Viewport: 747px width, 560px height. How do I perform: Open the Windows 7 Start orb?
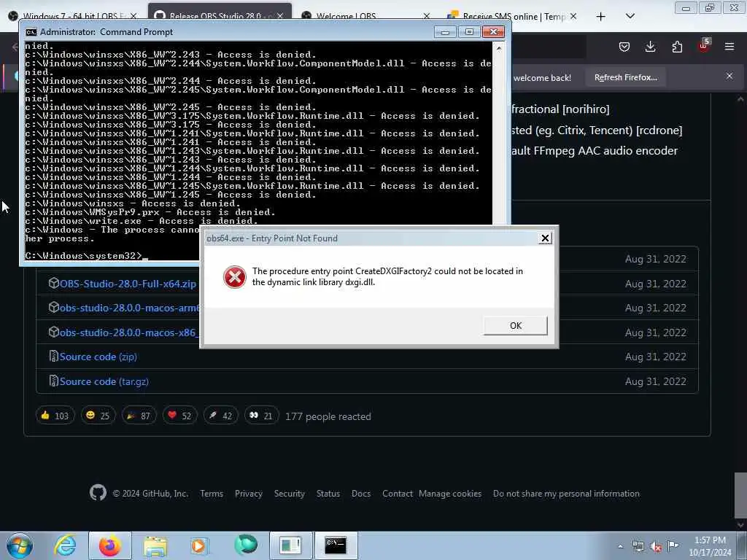[x=20, y=545]
